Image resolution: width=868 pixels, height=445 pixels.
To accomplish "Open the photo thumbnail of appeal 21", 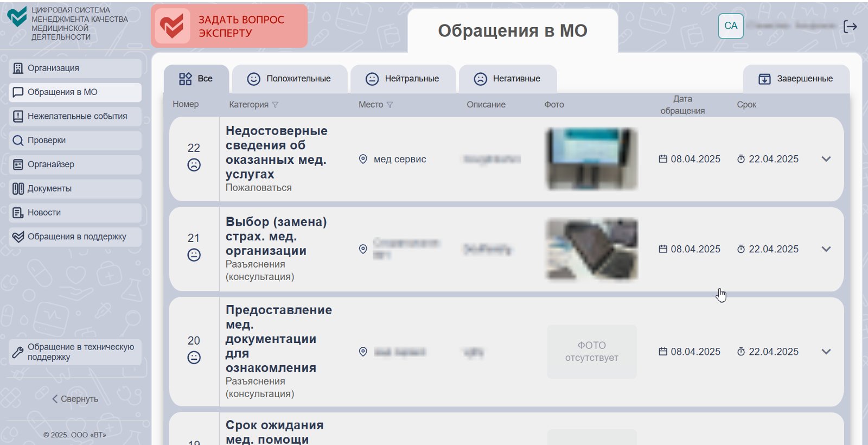I will pyautogui.click(x=591, y=249).
